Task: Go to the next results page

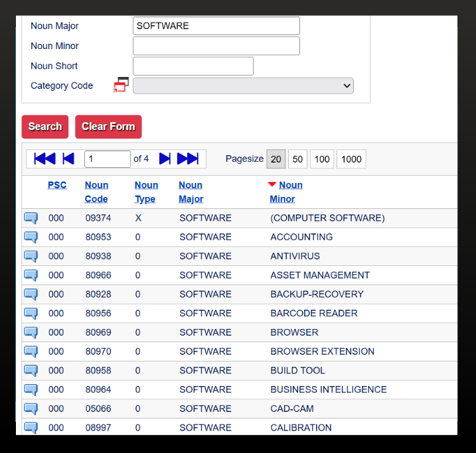Action: coord(165,159)
